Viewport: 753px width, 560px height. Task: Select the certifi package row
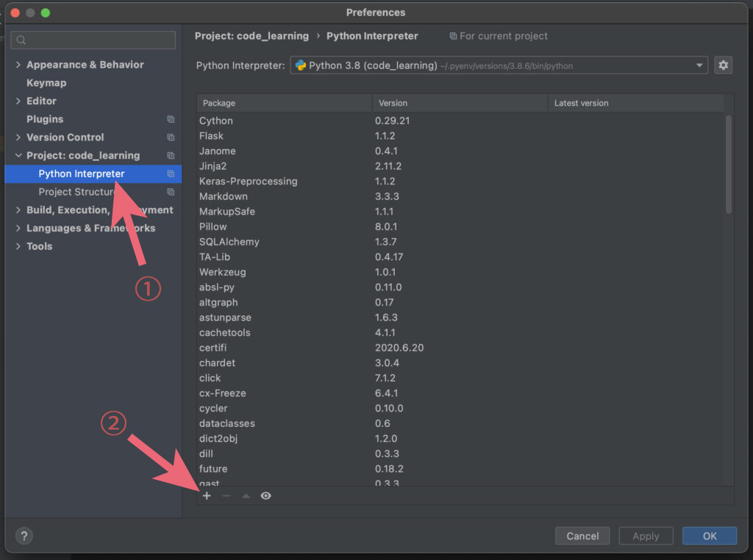[460, 348]
